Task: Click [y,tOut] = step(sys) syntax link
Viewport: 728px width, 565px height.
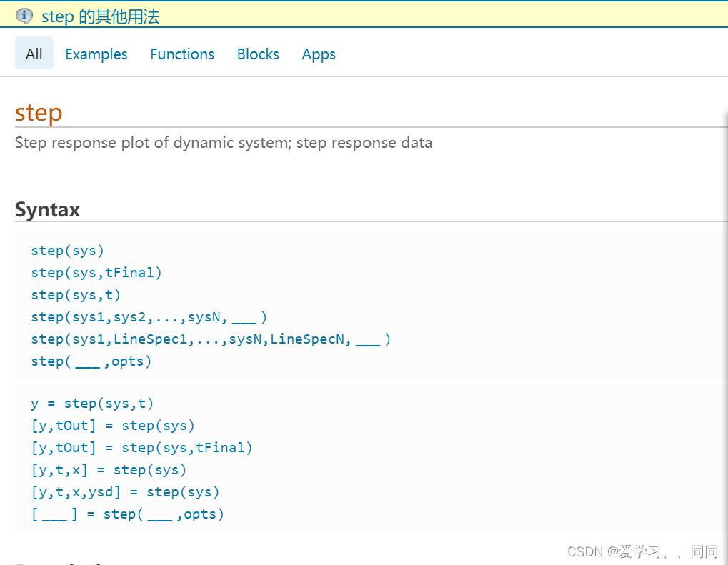Action: [113, 426]
